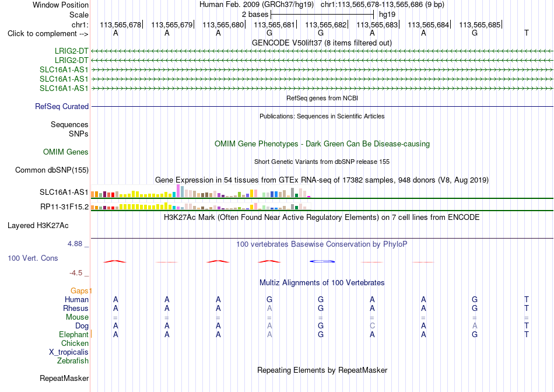The height and width of the screenshot is (392, 554).
Task: Click the 'Click to complement -->' label
Action: point(48,34)
